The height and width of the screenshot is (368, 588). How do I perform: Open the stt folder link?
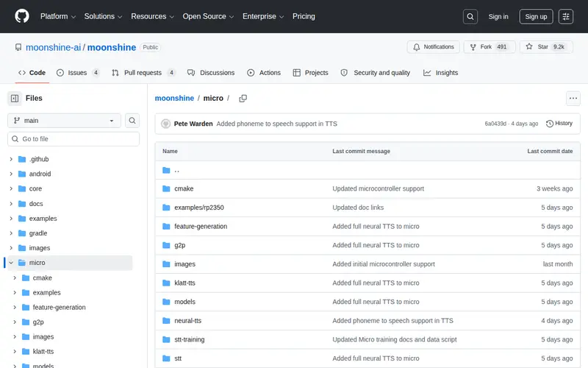pos(178,358)
